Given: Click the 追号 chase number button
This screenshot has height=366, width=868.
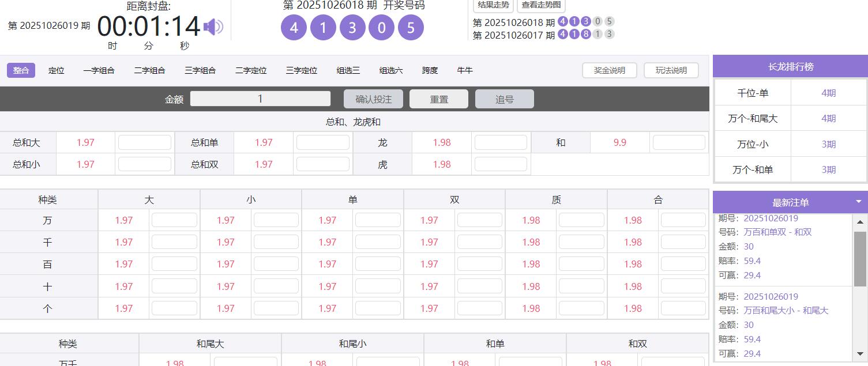Looking at the screenshot, I should (x=504, y=99).
